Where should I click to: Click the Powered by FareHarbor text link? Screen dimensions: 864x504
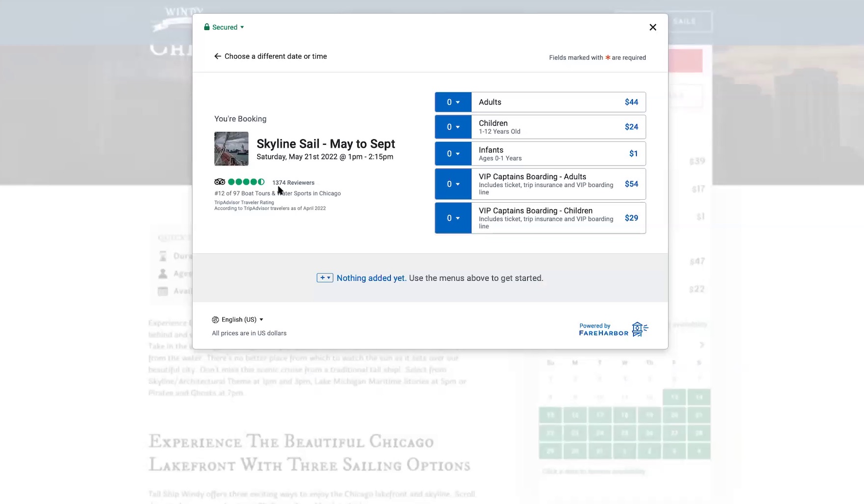[x=603, y=330]
